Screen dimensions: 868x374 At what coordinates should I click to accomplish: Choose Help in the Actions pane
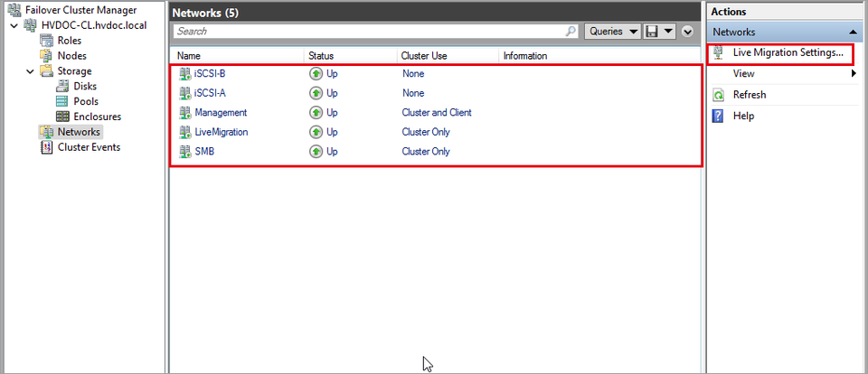(x=743, y=116)
